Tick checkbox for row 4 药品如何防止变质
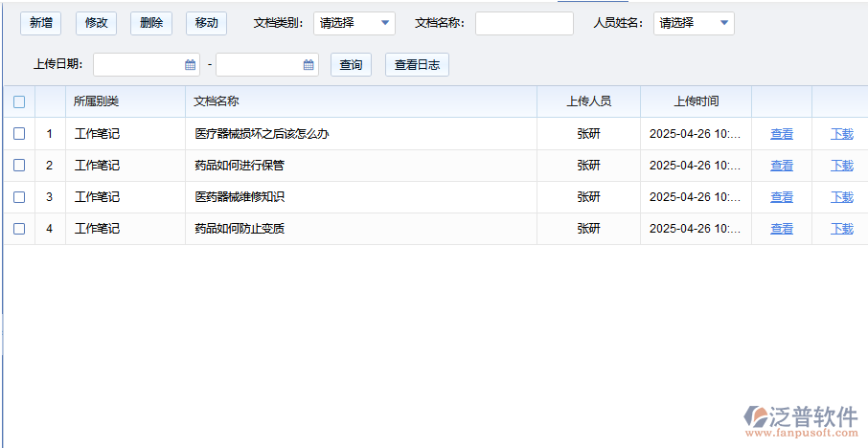Image resolution: width=868 pixels, height=448 pixels. click(x=19, y=229)
